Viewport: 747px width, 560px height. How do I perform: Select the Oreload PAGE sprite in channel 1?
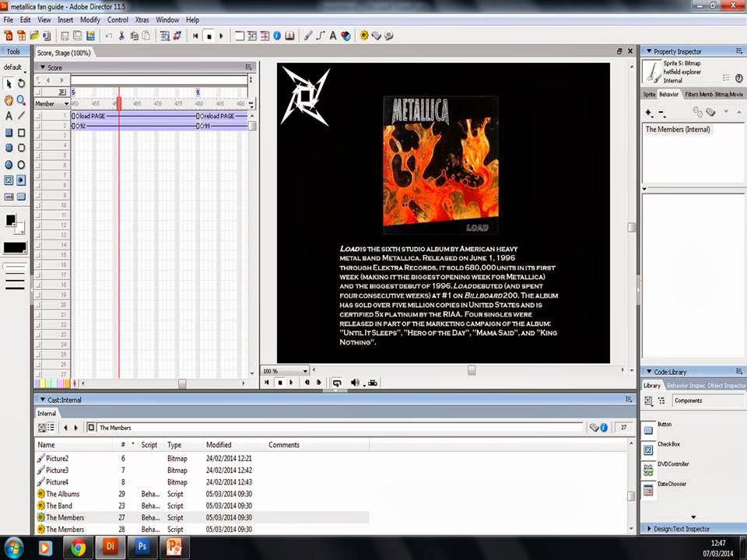click(x=222, y=116)
